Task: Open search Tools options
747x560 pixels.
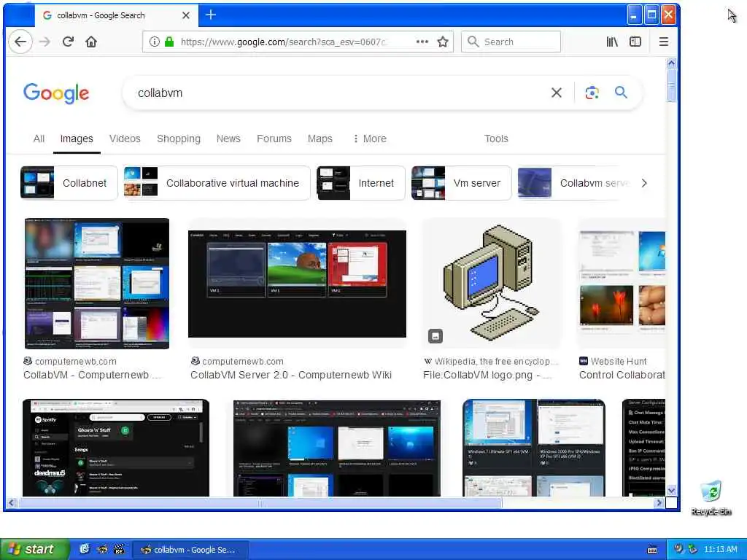Action: pyautogui.click(x=496, y=139)
